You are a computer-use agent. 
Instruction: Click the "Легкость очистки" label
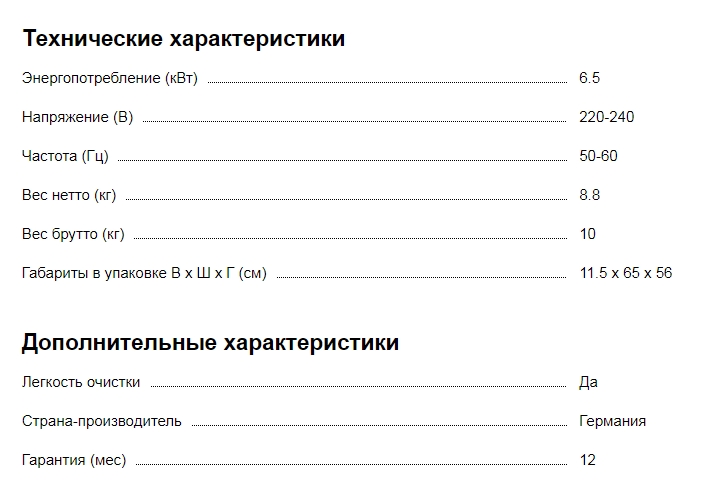[81, 382]
